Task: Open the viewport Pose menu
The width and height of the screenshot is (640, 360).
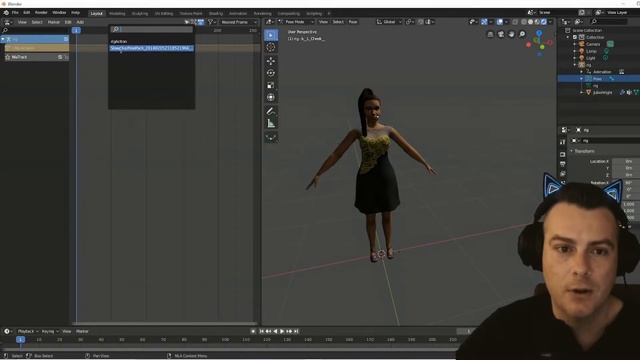Action: [353, 22]
